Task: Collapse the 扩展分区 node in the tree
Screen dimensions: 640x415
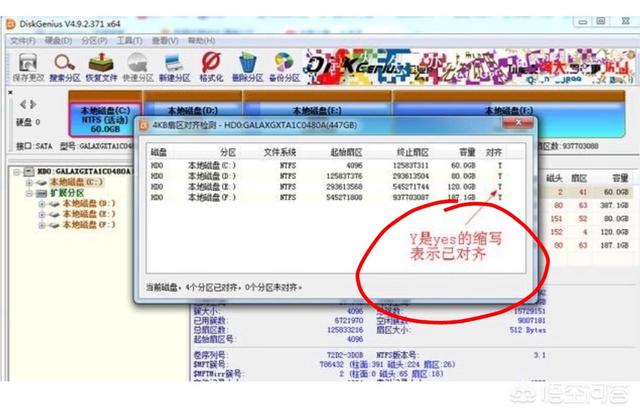Action: tap(29, 193)
